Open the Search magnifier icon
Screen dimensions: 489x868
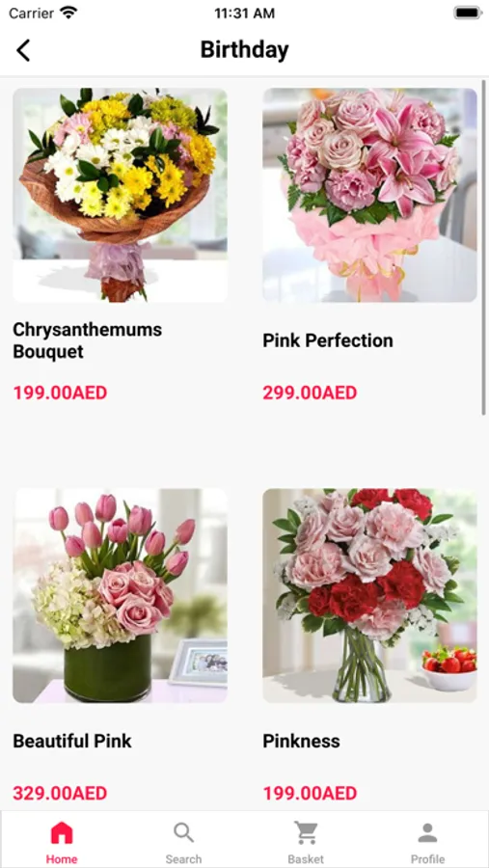point(183,832)
